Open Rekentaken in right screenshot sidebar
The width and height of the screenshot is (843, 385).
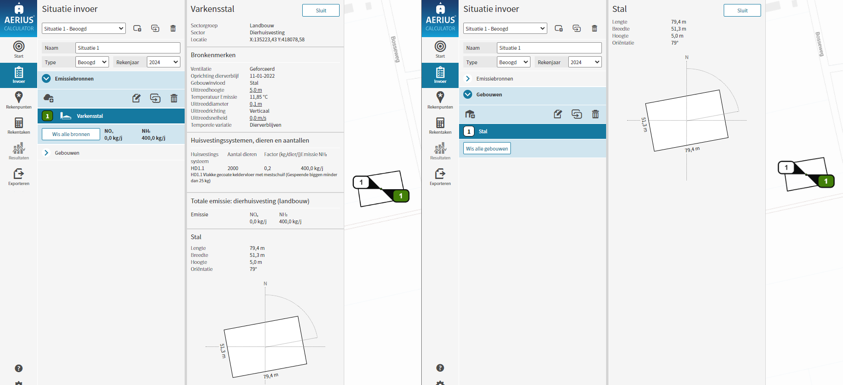[440, 125]
